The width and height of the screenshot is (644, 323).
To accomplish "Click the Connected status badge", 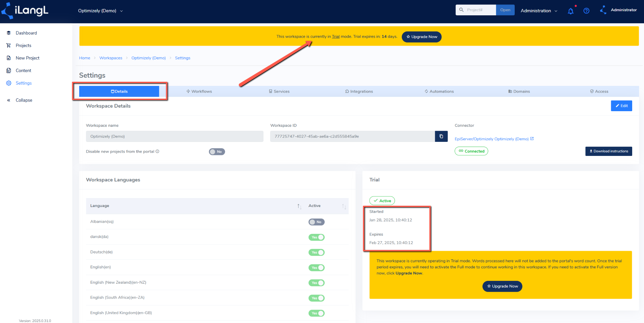I will 471,151.
